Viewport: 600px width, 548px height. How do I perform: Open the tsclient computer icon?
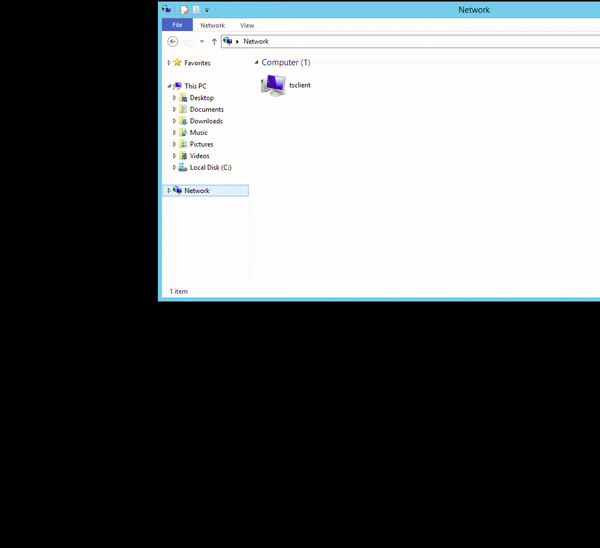click(x=273, y=85)
